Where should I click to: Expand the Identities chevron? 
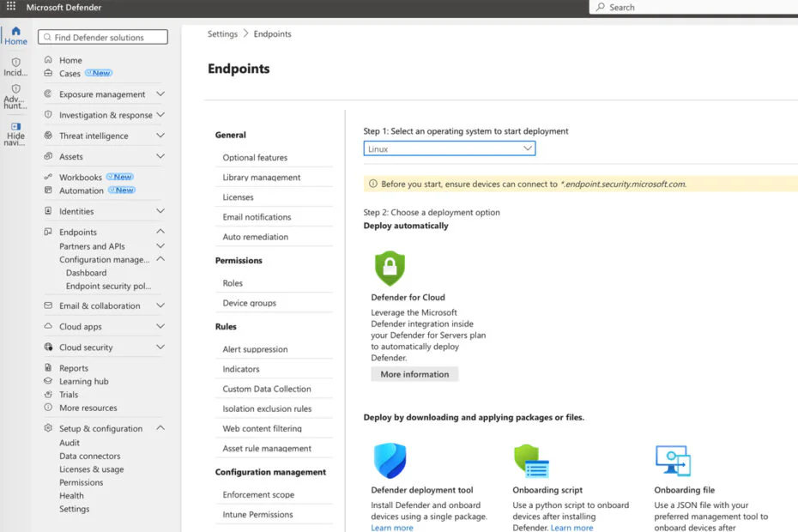coord(160,211)
